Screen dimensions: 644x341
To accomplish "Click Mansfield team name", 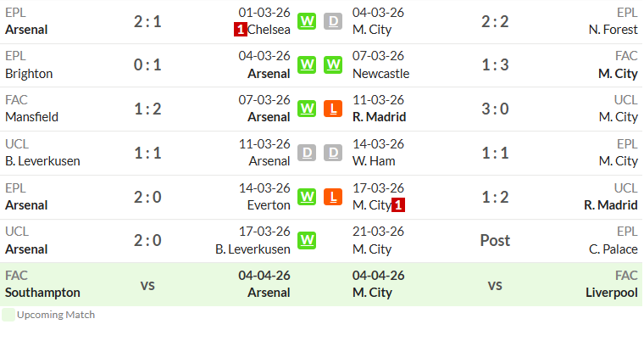I will (x=31, y=117).
